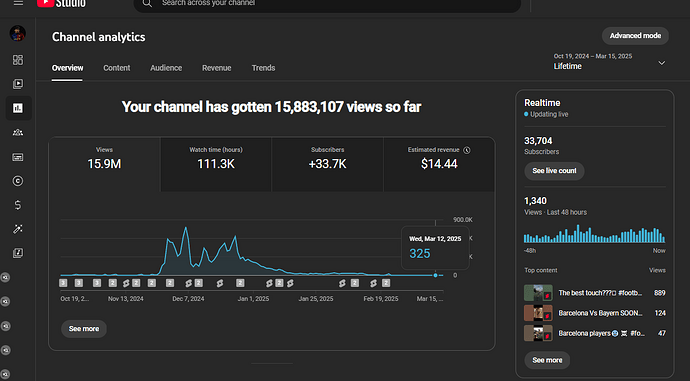The width and height of the screenshot is (690, 381).
Task: Click the search magnifier icon
Action: [147, 4]
